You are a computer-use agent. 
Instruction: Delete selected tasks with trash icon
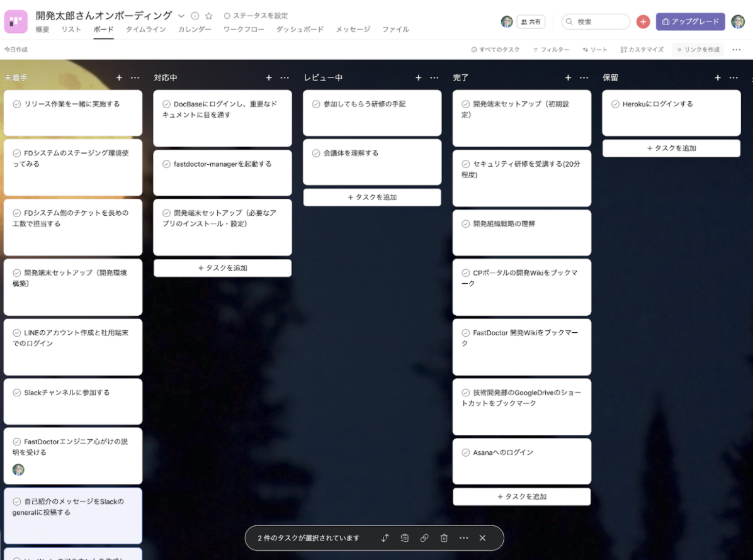click(444, 538)
